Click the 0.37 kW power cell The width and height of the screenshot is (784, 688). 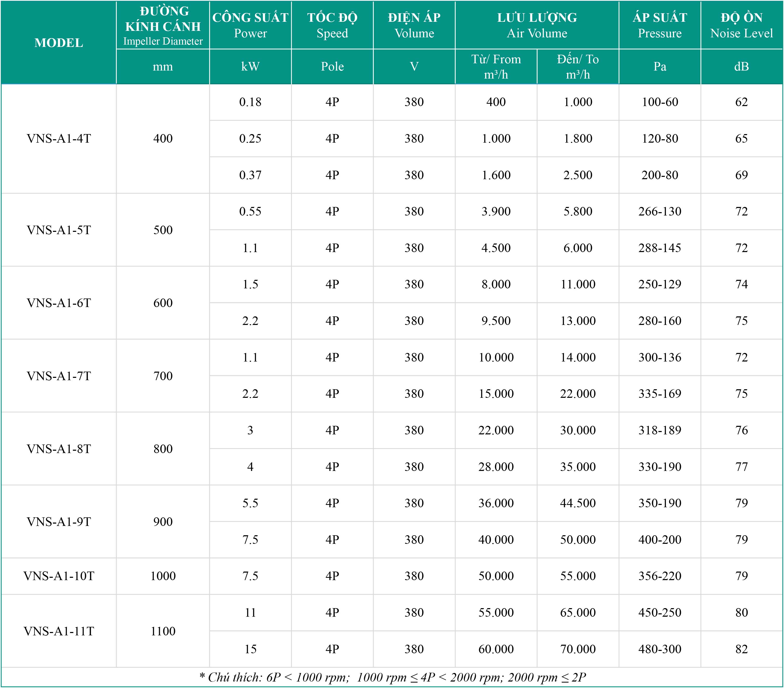click(250, 175)
